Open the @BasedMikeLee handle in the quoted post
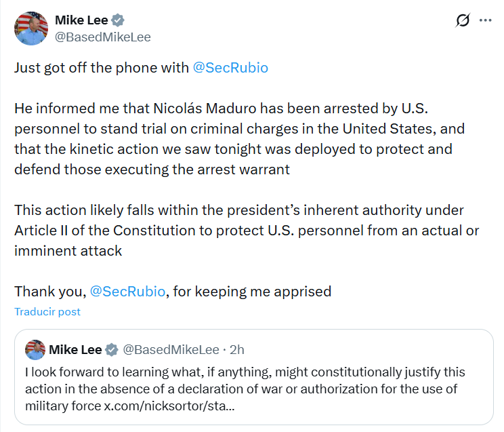504x432 pixels. [x=170, y=350]
